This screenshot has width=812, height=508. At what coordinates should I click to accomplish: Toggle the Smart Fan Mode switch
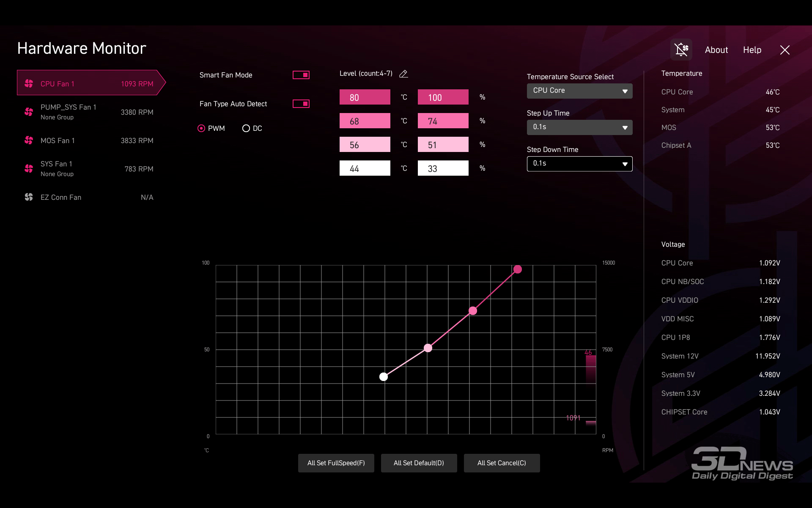301,75
